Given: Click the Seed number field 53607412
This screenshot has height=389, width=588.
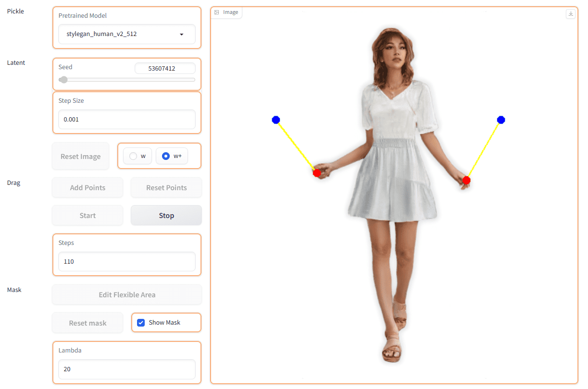Looking at the screenshot, I should 165,69.
